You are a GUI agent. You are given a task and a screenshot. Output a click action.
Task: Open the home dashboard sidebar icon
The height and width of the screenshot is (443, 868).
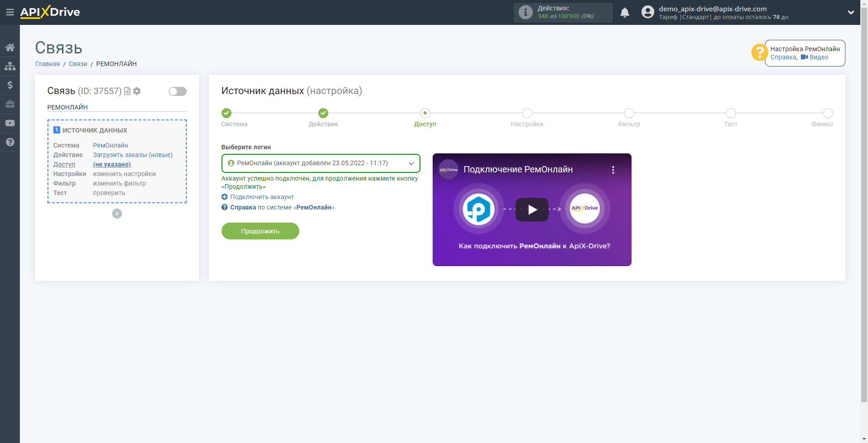(10, 48)
